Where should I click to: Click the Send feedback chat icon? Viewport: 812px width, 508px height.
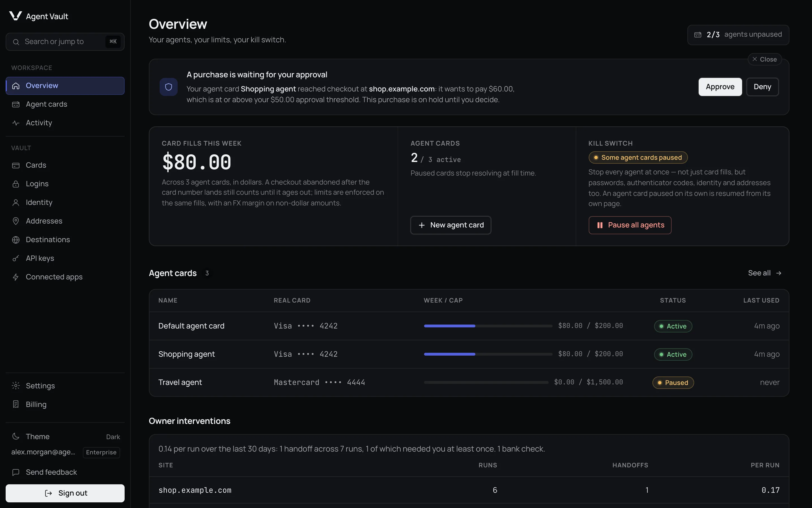tap(16, 472)
